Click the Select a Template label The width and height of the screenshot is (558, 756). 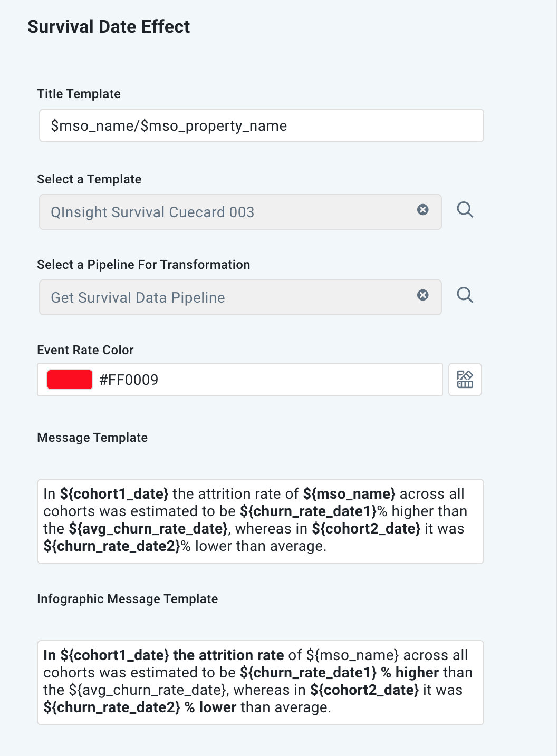(x=89, y=179)
